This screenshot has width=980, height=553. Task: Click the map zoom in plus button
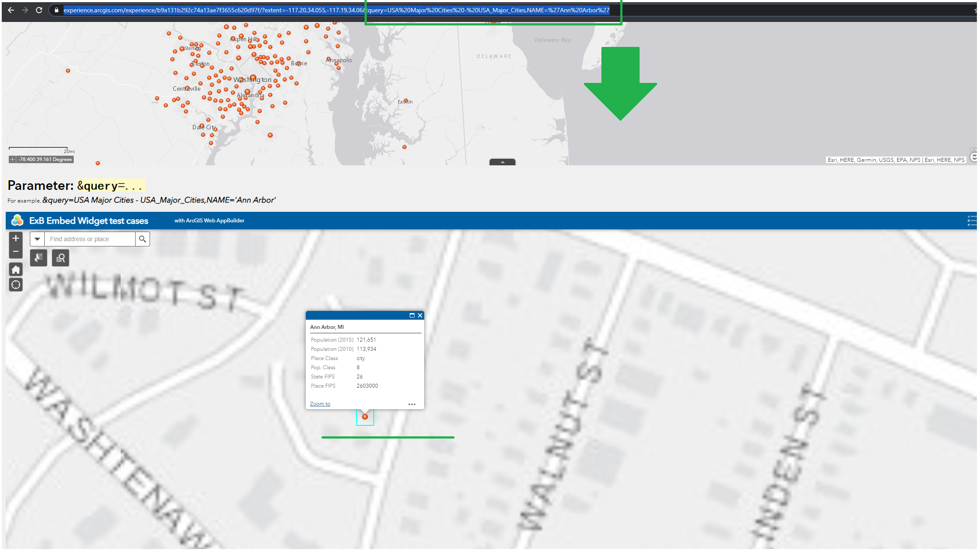[16, 238]
